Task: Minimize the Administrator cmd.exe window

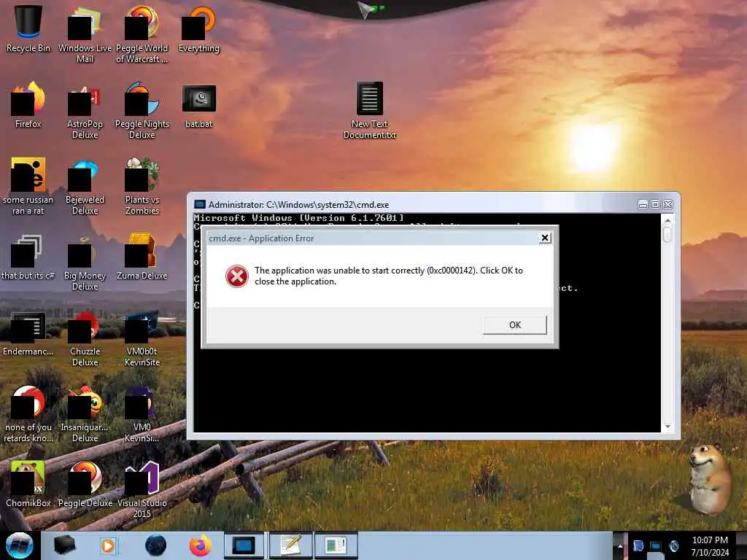Action: point(643,204)
